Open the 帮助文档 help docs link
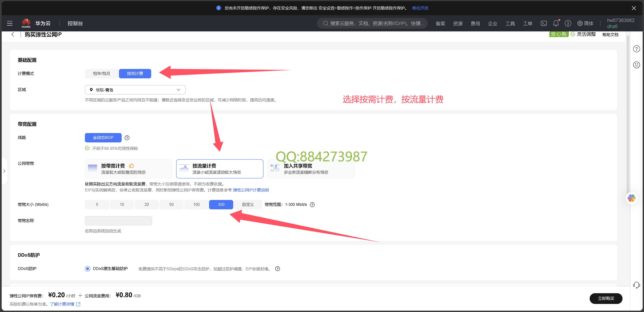 (x=610, y=35)
